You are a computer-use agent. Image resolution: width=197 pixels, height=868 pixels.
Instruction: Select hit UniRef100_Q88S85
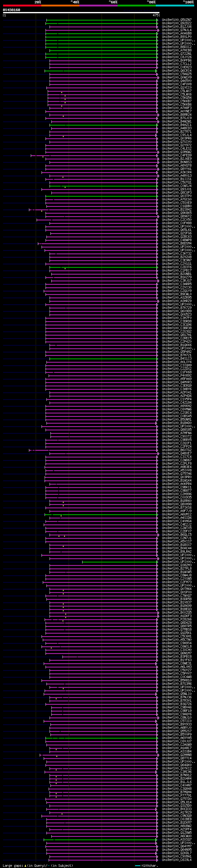coord(177,430)
